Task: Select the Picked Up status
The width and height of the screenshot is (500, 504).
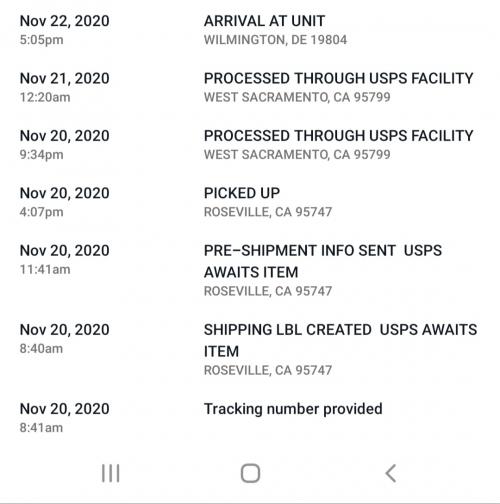Action: [x=242, y=193]
